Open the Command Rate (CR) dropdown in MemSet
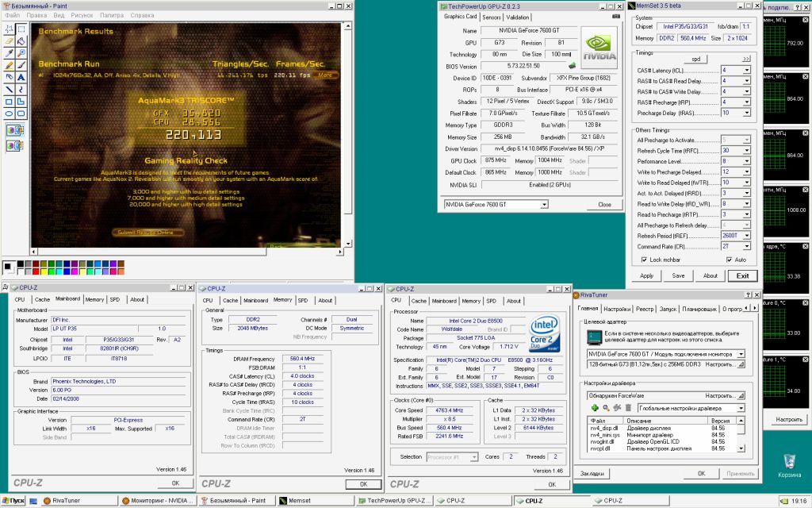The width and height of the screenshot is (812, 508). [x=747, y=246]
